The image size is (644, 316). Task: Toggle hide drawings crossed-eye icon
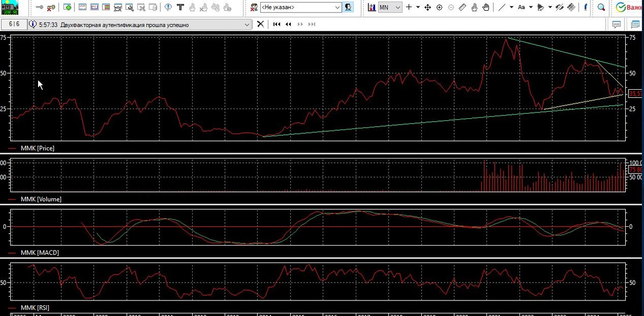point(559,8)
